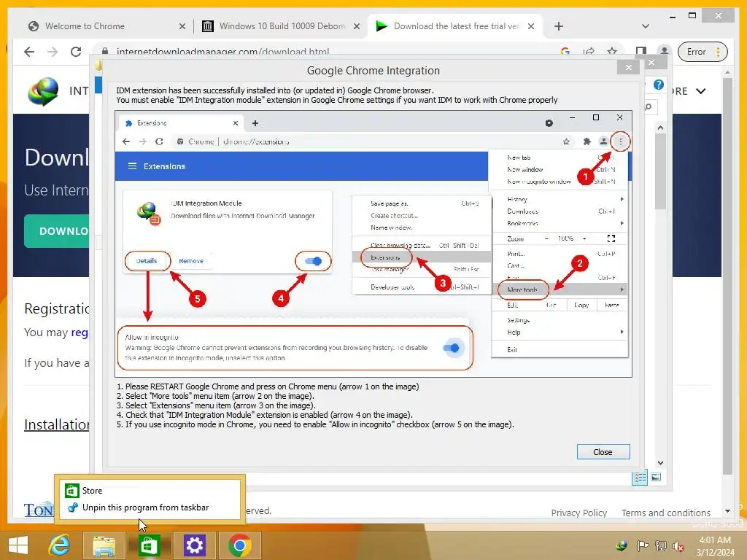Switch to the details list view icon
The height and width of the screenshot is (560, 747).
(x=640, y=477)
